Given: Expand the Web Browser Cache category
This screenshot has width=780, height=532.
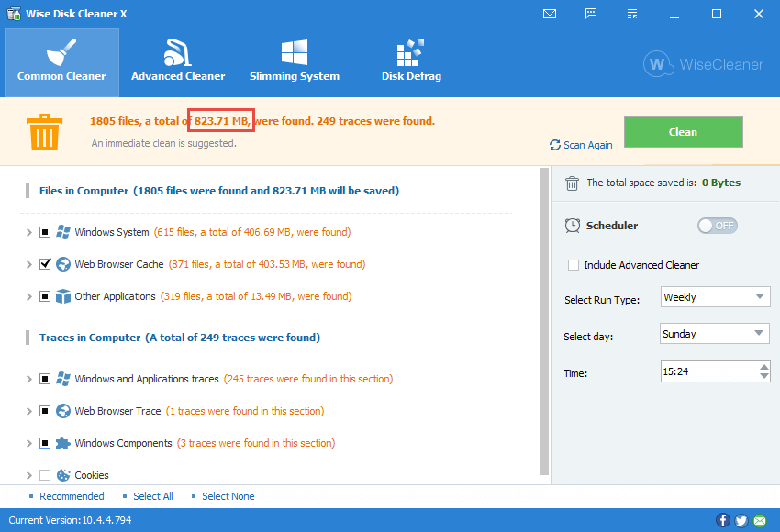Looking at the screenshot, I should point(28,264).
